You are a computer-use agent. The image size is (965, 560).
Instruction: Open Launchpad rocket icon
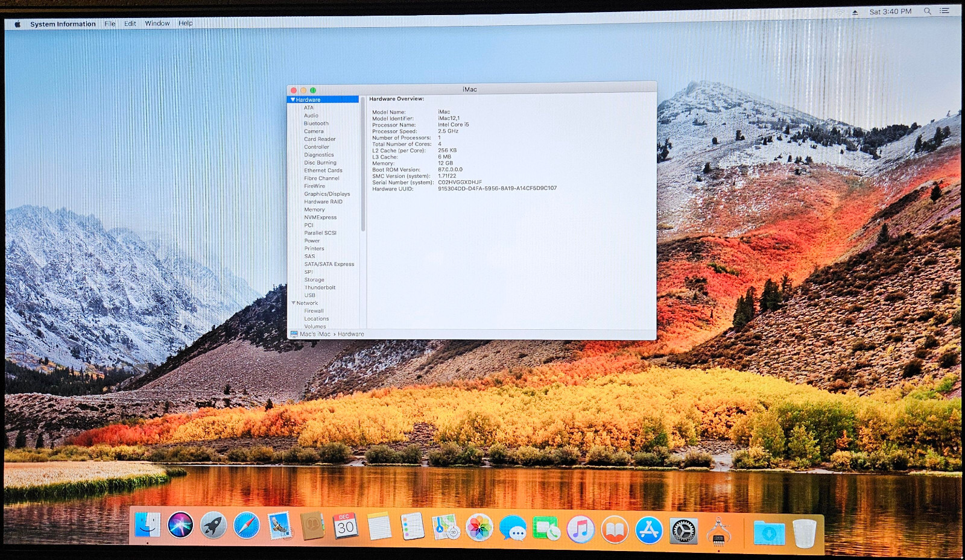coord(214,526)
